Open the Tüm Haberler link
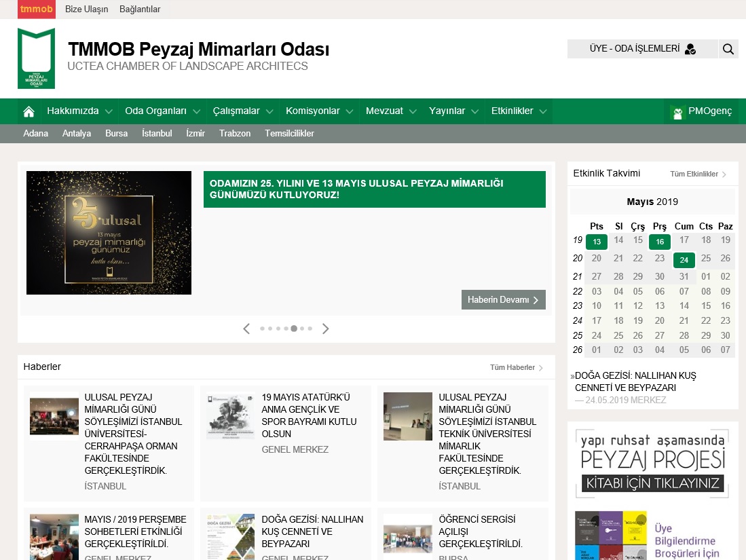This screenshot has height=560, width=746. pyautogui.click(x=514, y=367)
